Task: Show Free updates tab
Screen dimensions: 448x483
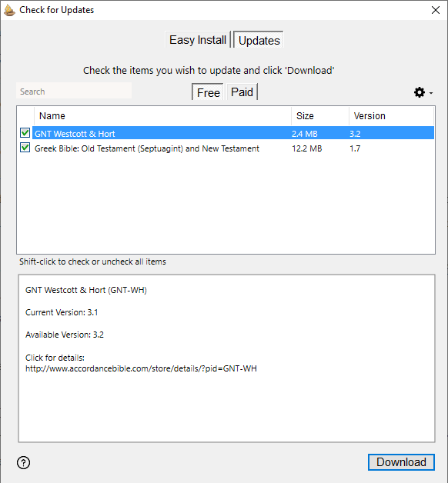Action: 208,92
